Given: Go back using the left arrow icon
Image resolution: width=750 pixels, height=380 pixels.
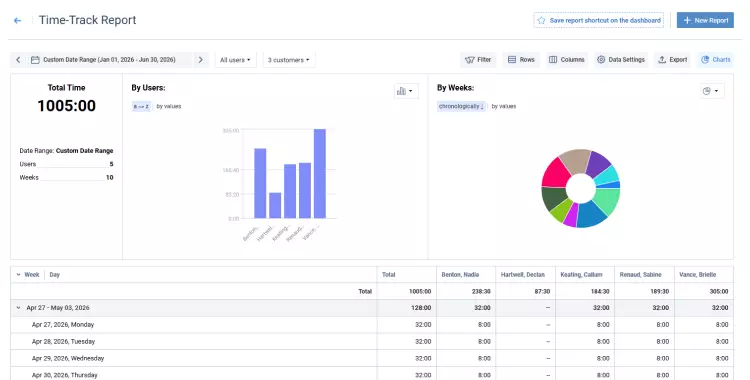Looking at the screenshot, I should tap(18, 21).
